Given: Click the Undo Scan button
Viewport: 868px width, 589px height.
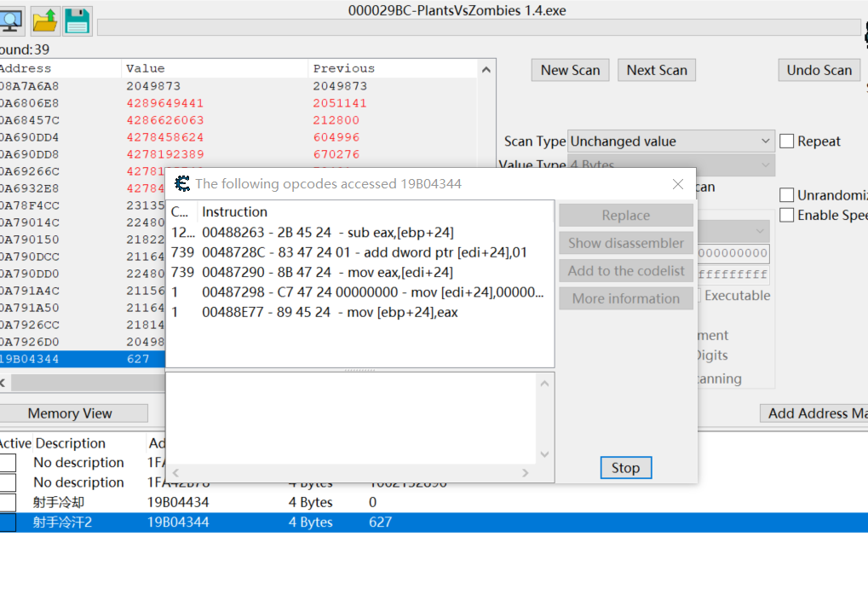Looking at the screenshot, I should (x=819, y=71).
